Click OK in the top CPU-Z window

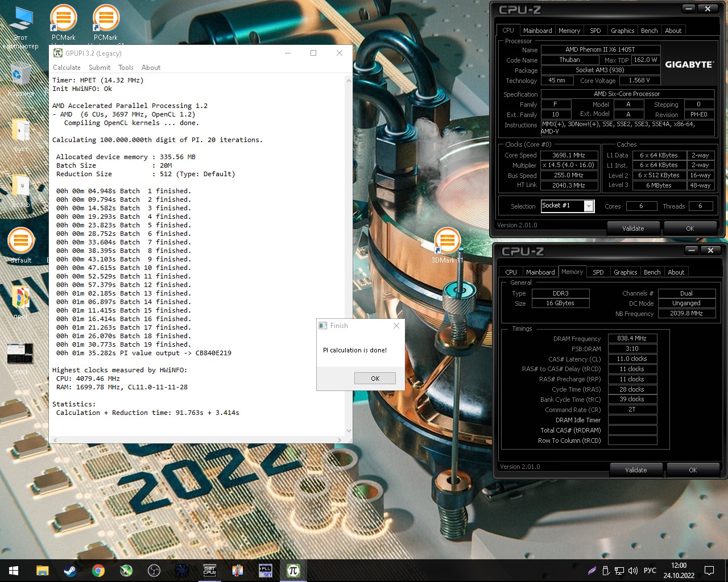[x=690, y=228]
